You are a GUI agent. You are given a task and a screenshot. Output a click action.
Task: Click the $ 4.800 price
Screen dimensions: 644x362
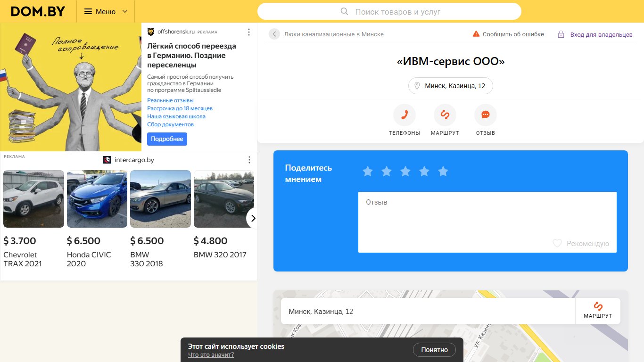click(x=211, y=241)
